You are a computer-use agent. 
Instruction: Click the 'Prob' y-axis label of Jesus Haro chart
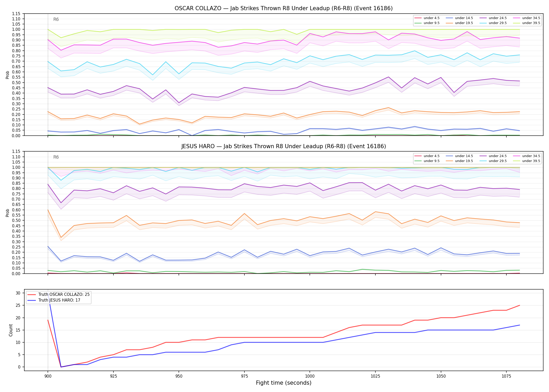(x=8, y=213)
